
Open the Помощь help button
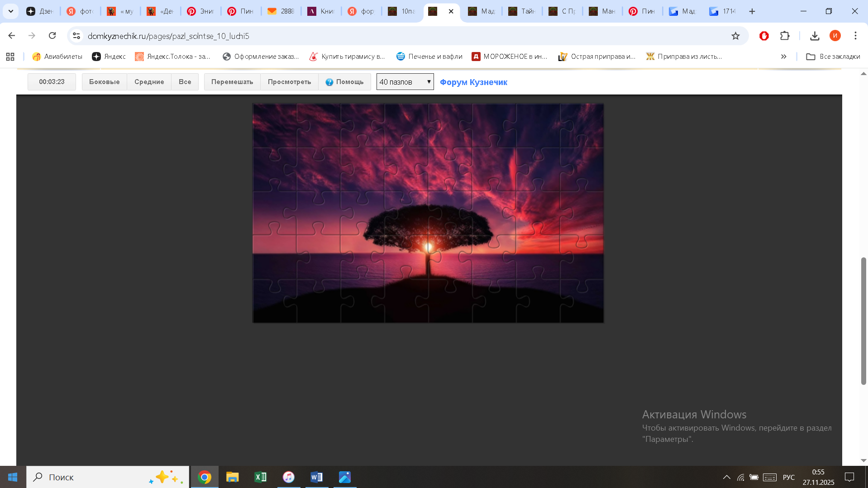(345, 82)
